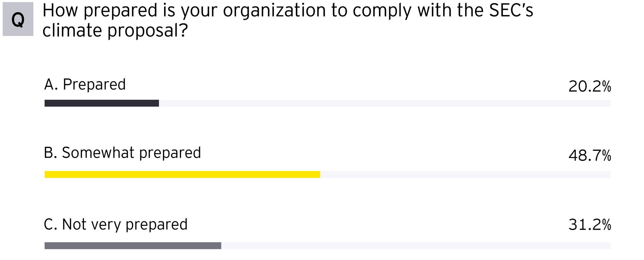644x260 pixels.
Task: Click the unfilled track of the Not very prepared bar
Action: point(416,246)
